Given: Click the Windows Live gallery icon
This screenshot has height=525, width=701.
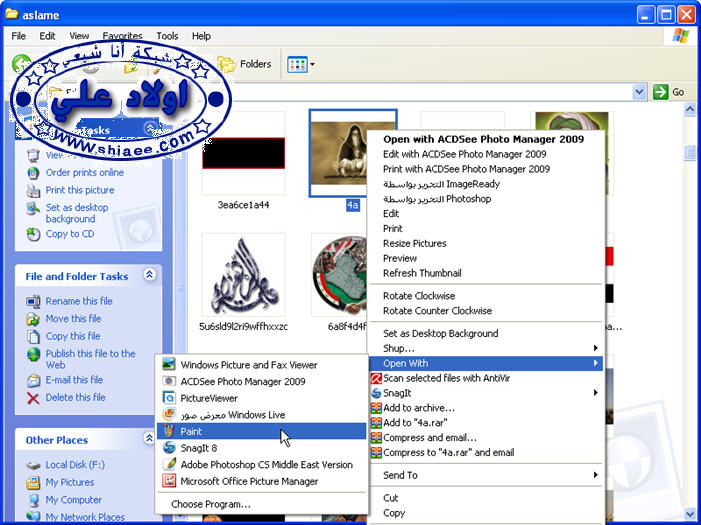Looking at the screenshot, I should click(169, 414).
